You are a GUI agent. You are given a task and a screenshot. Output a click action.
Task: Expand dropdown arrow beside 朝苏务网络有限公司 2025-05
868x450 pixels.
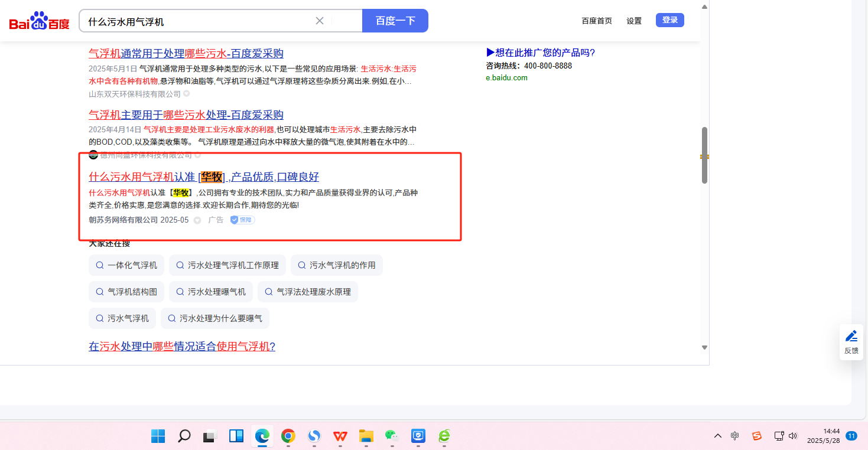coord(197,220)
